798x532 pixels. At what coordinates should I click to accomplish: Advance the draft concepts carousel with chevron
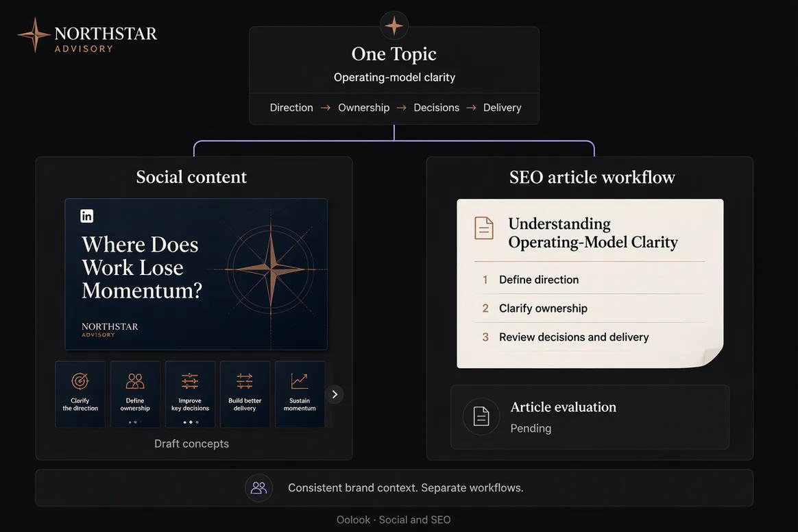pyautogui.click(x=335, y=394)
